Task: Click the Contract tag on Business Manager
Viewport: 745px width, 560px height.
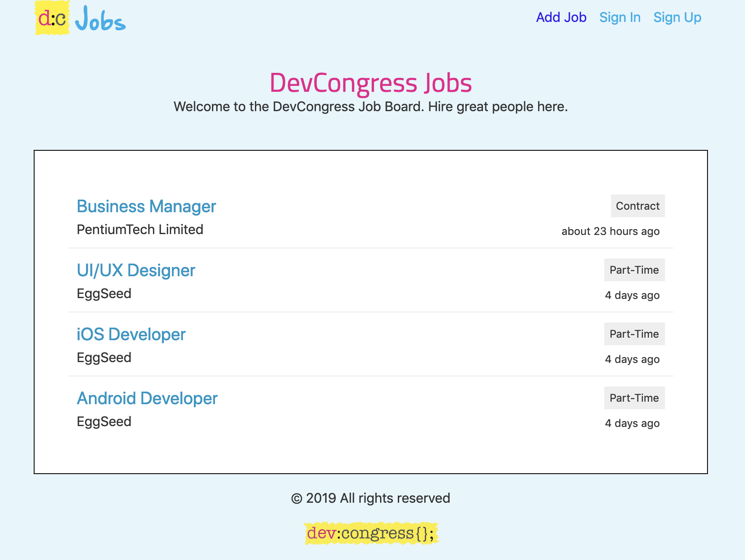Action: pos(637,206)
